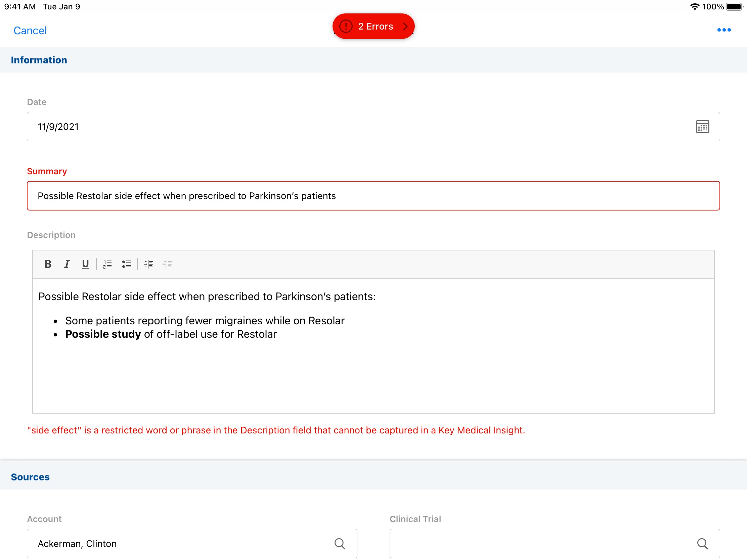This screenshot has width=747, height=560.
Task: Insert a bulleted list in Description
Action: pos(127,264)
